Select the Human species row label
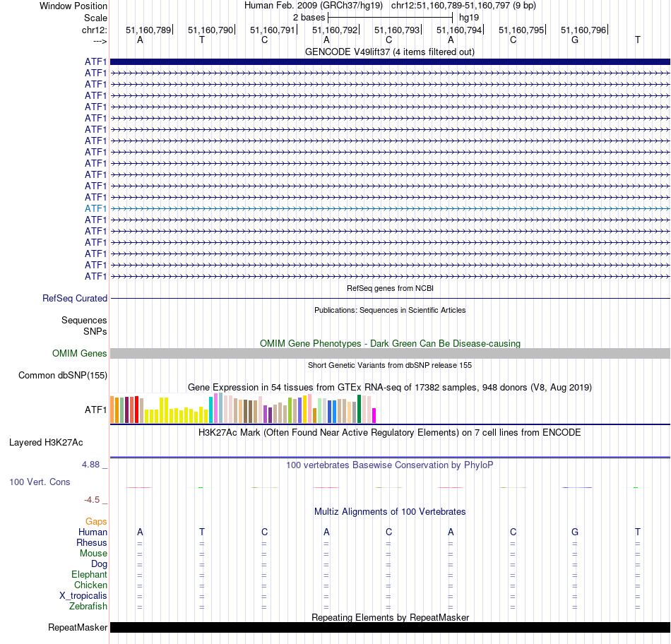The width and height of the screenshot is (671, 644). [x=93, y=532]
